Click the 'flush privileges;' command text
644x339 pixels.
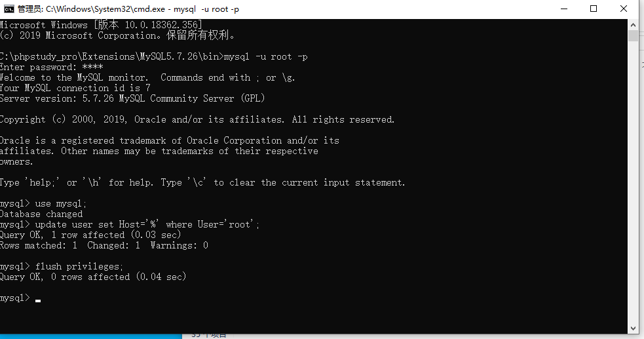pos(79,267)
